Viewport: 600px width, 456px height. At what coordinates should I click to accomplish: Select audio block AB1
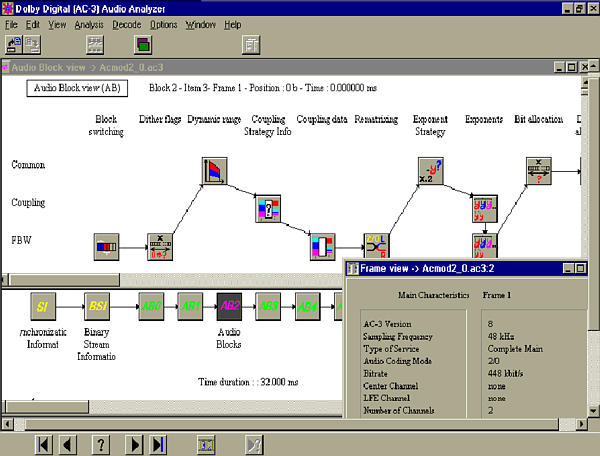pyautogui.click(x=190, y=306)
